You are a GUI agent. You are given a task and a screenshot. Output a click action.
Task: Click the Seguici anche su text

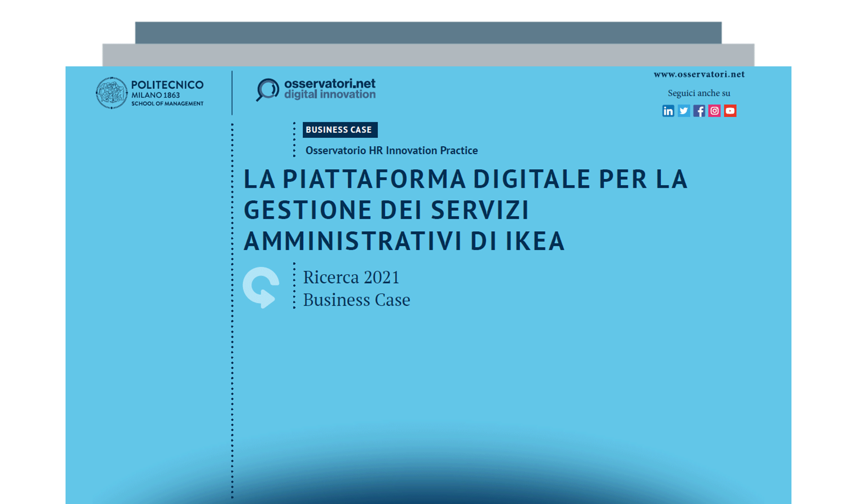(x=699, y=93)
